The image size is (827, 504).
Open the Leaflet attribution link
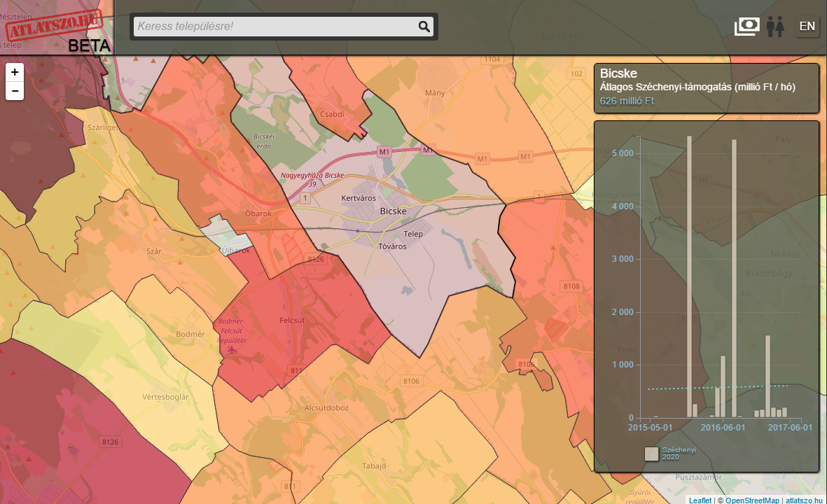699,500
